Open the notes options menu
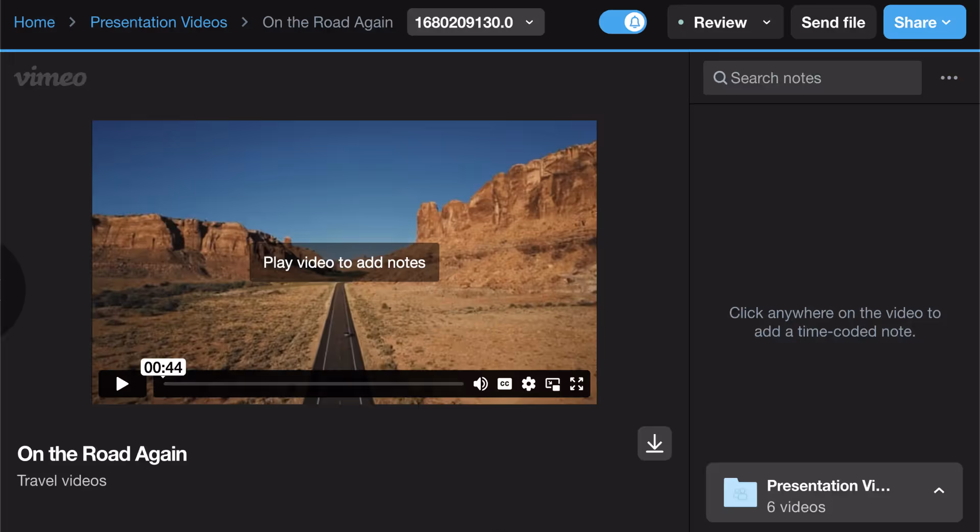 [x=949, y=78]
